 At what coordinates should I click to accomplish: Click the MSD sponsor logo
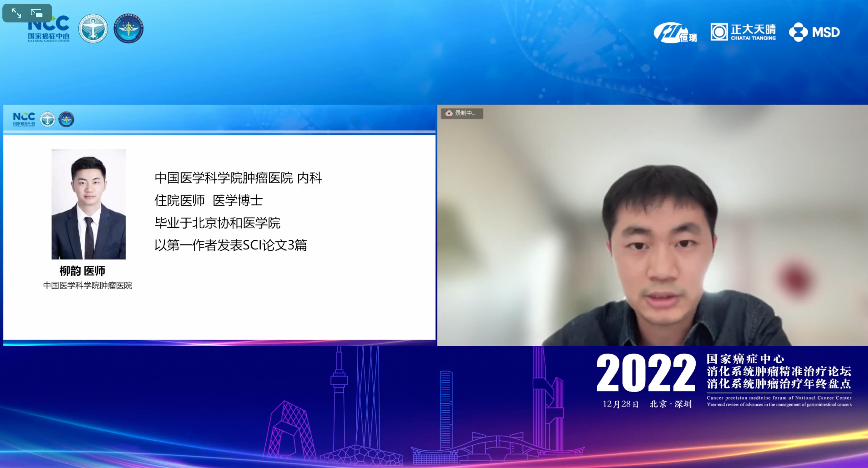(814, 32)
